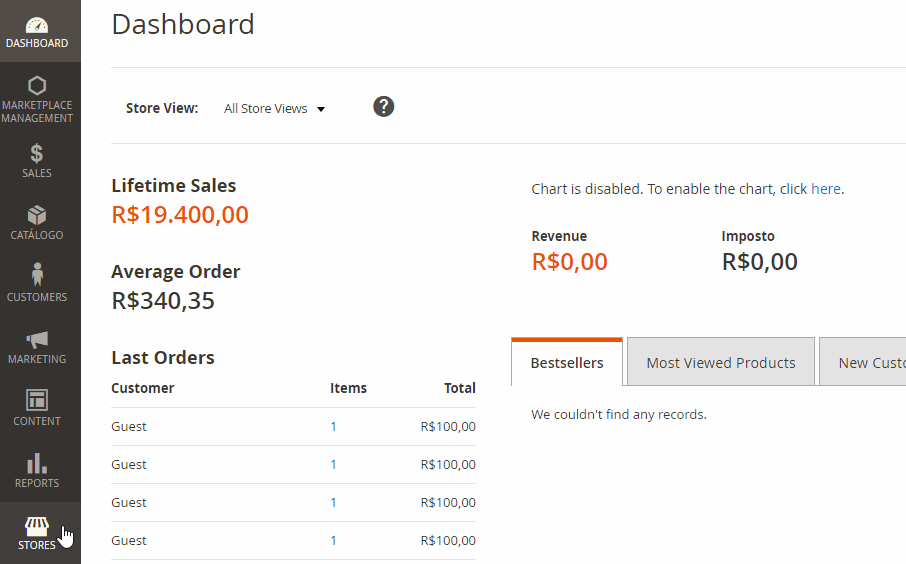Open the Dashboard gauge icon
Screen dimensions: 906x564
click(37, 25)
